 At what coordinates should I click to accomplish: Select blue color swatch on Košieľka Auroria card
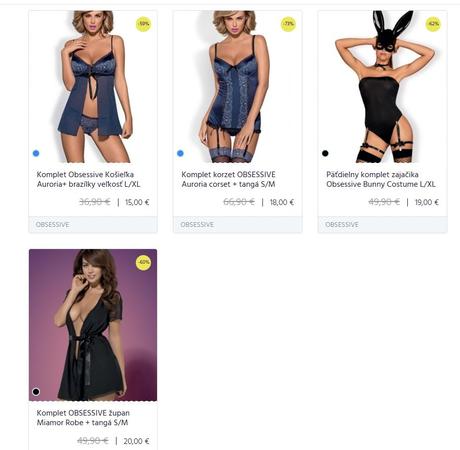(36, 153)
